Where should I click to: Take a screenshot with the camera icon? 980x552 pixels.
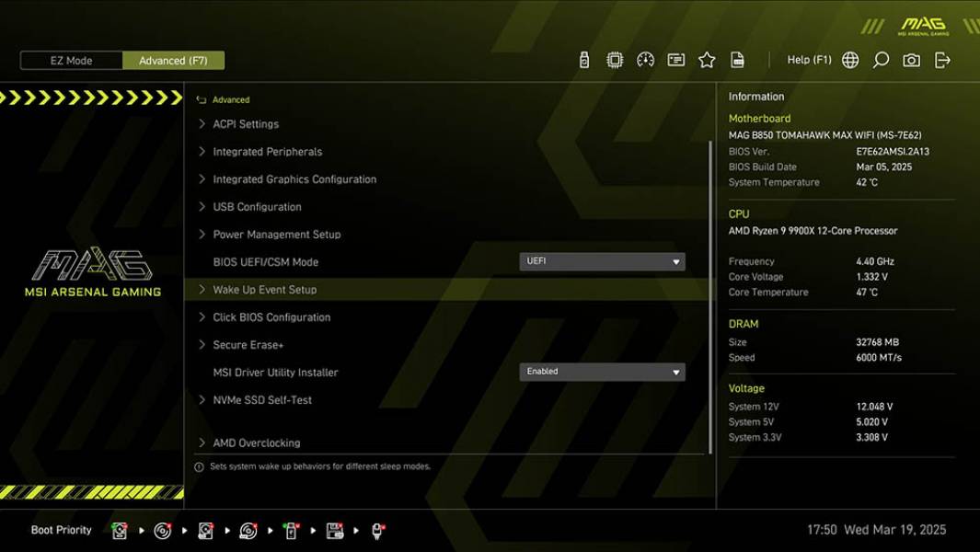tap(911, 60)
